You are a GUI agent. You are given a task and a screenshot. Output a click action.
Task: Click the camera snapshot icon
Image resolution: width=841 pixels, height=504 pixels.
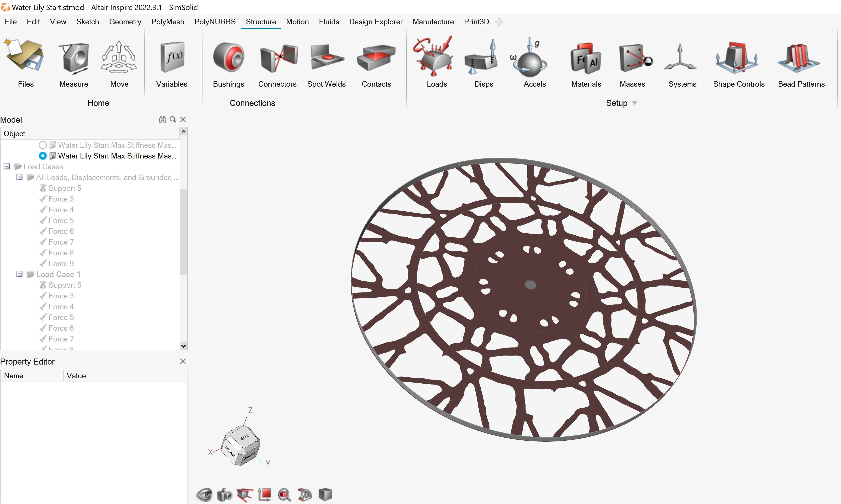[224, 494]
